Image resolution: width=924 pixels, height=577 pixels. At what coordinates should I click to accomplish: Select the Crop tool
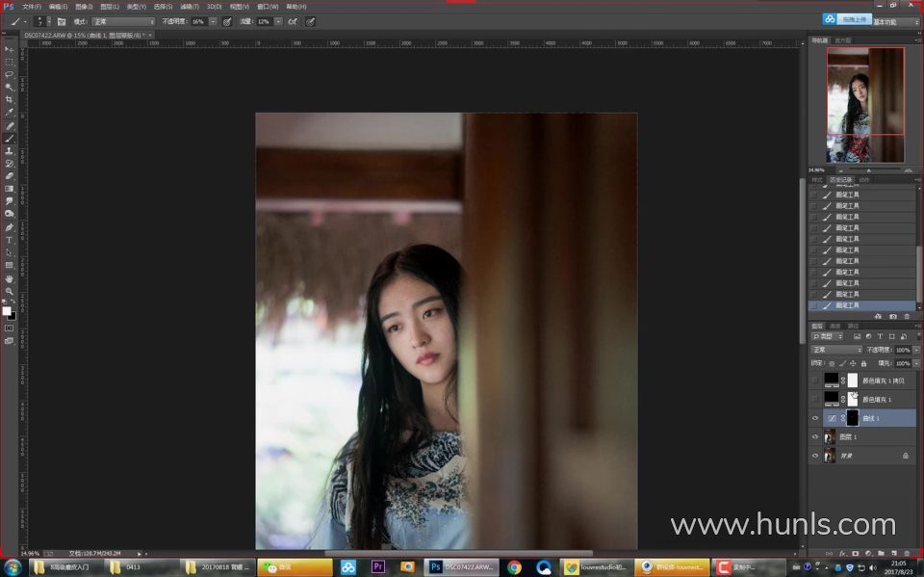click(x=9, y=99)
